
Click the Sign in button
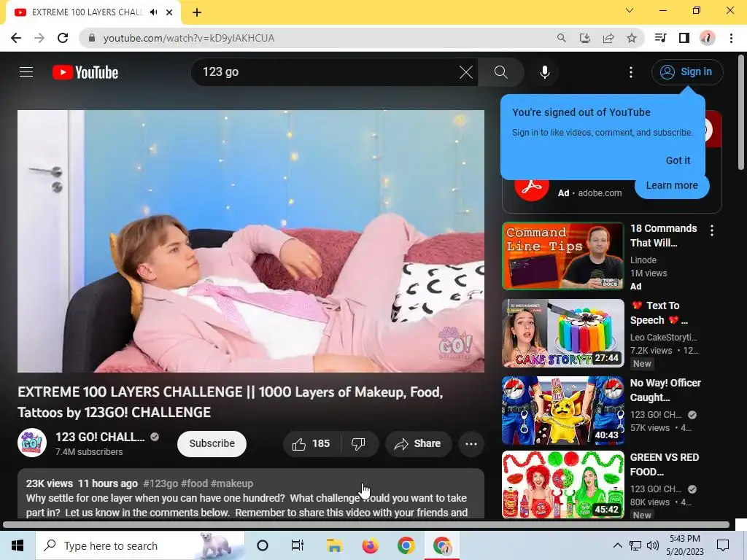687,72
